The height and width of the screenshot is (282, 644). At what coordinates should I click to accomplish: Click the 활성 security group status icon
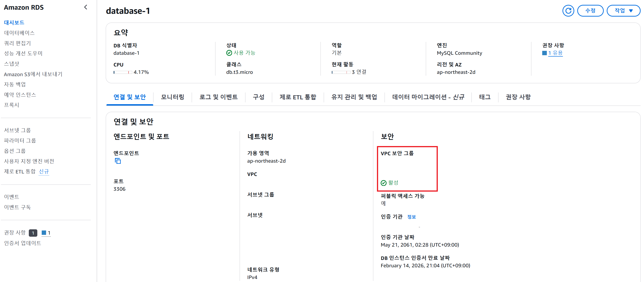(x=383, y=183)
